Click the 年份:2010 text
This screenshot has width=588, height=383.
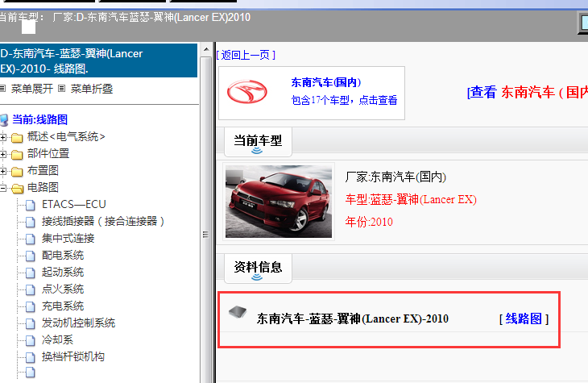pos(369,222)
